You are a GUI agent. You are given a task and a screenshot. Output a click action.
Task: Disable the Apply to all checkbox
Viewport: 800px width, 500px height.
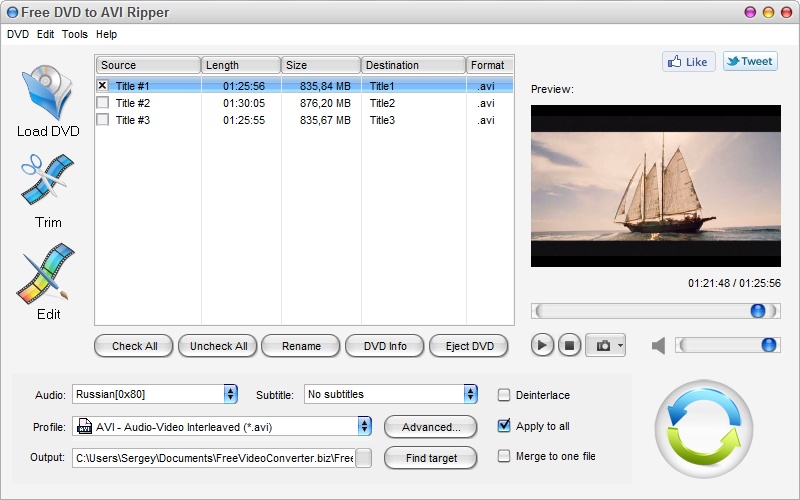(x=504, y=426)
